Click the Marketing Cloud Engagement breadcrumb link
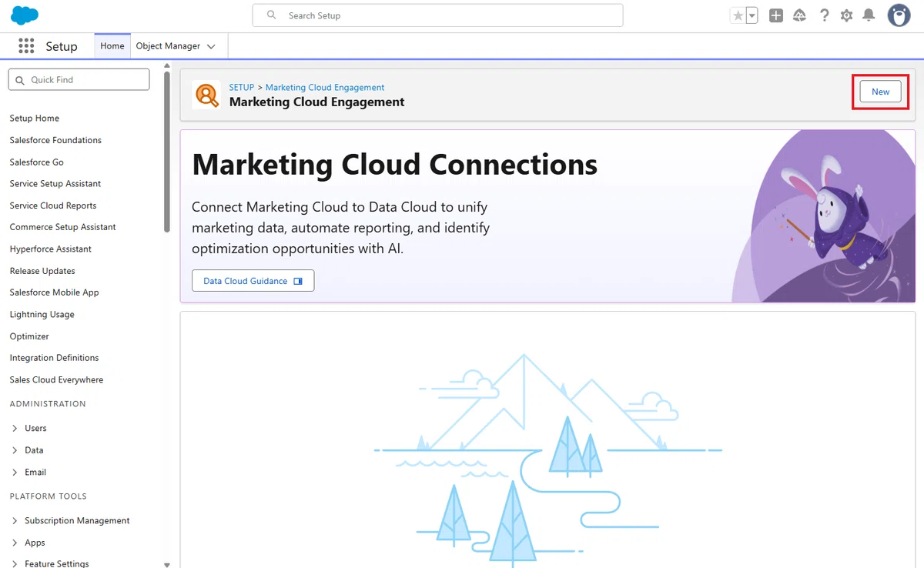924x568 pixels. pyautogui.click(x=325, y=88)
